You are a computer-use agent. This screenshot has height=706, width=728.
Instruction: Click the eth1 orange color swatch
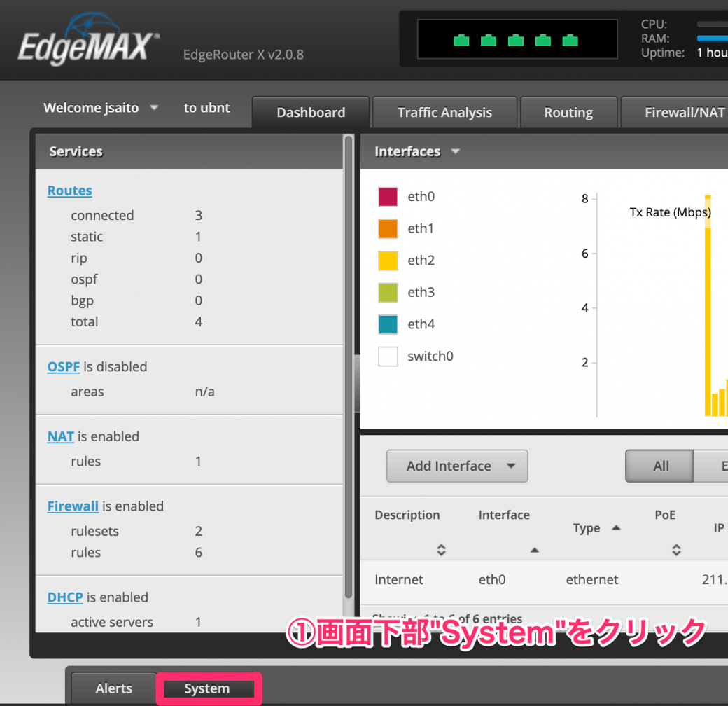coord(388,228)
